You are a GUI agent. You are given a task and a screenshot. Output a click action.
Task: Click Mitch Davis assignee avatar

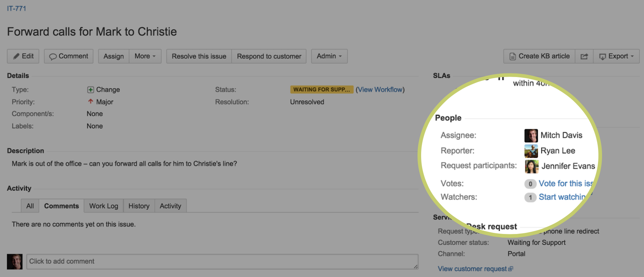(531, 136)
